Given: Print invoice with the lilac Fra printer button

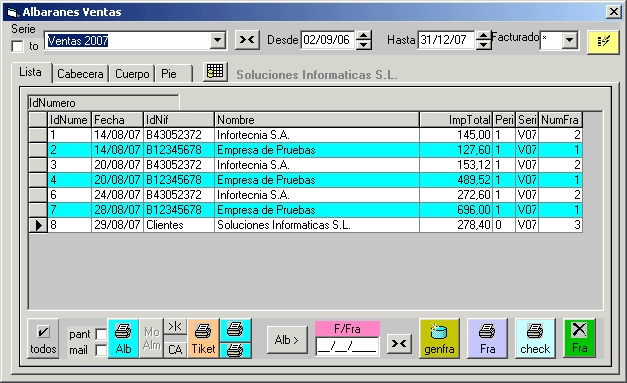Looking at the screenshot, I should [x=487, y=338].
